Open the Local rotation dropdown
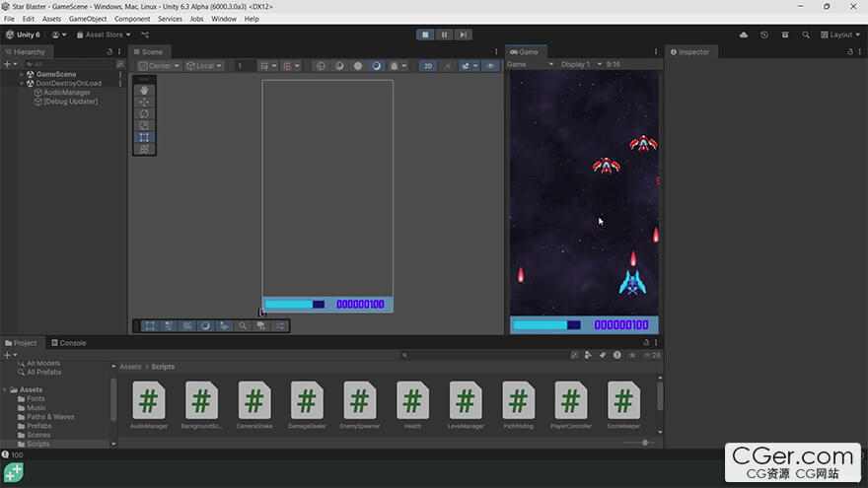Viewport: 868px width, 488px height. (204, 66)
